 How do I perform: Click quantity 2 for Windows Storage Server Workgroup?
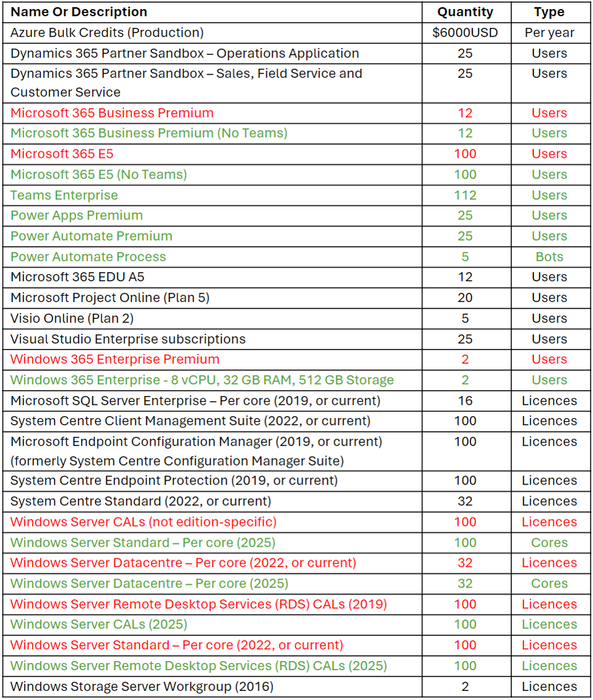tap(465, 686)
